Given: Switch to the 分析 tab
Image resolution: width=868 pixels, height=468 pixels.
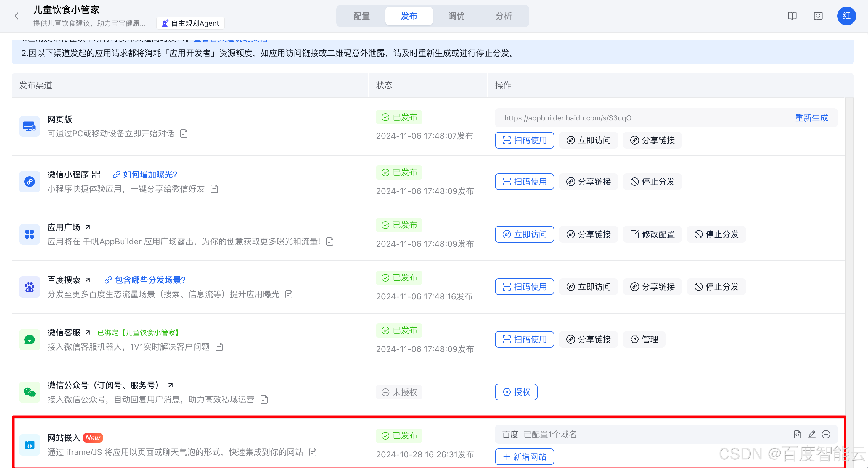Looking at the screenshot, I should (x=504, y=16).
